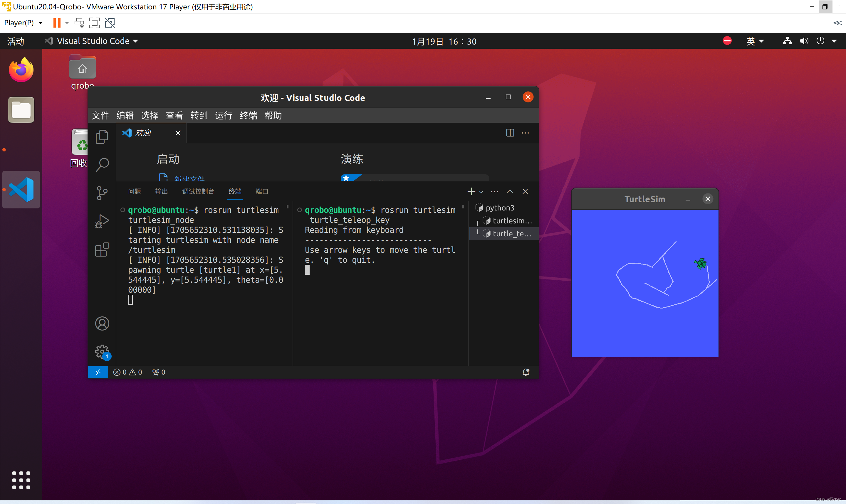Screen dimensions: 846x504
Task: Click the turtle in the TurtleSim window
Action: [701, 264]
